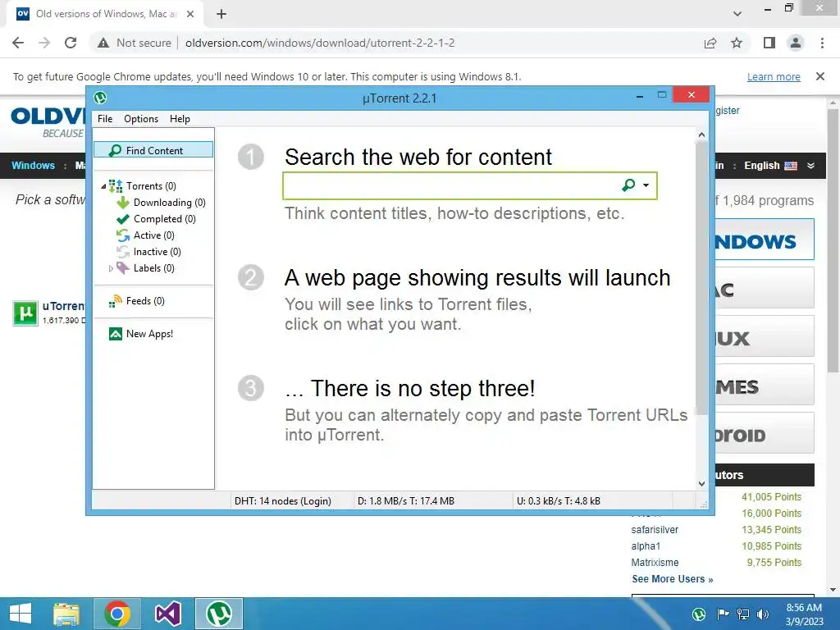Click the Completed checkmark icon
840x630 pixels.
[123, 218]
